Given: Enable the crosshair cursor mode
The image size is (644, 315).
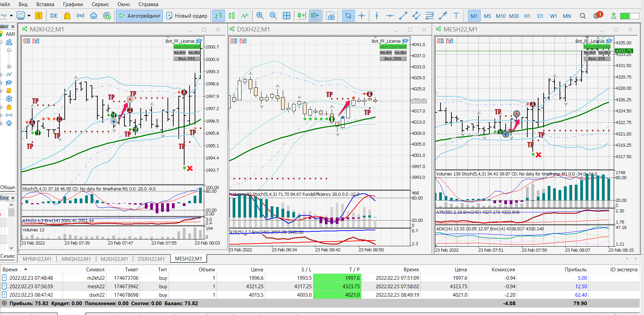Looking at the screenshot, I should (362, 16).
